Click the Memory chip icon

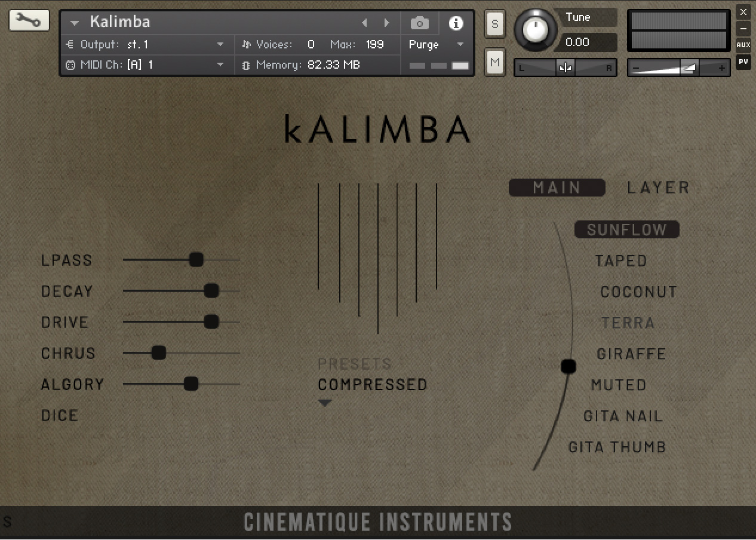pyautogui.click(x=246, y=65)
